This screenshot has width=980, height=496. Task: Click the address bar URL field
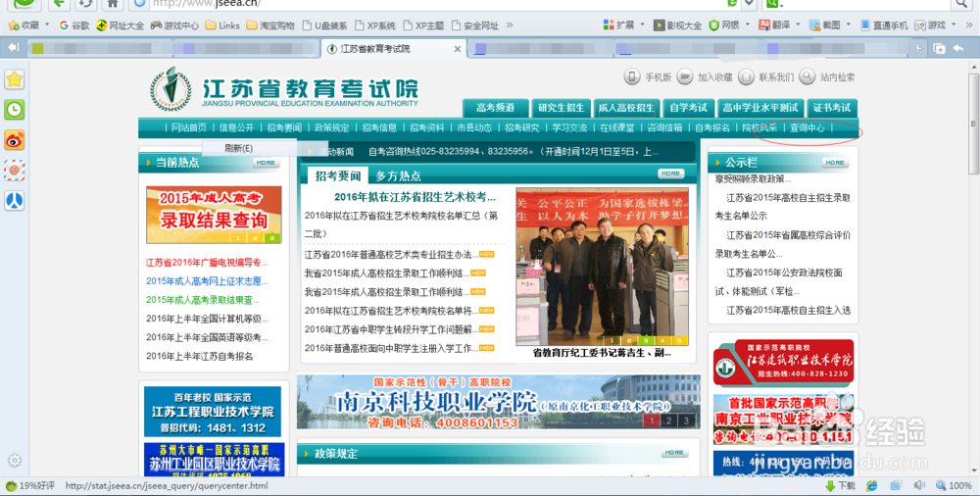tap(437, 4)
